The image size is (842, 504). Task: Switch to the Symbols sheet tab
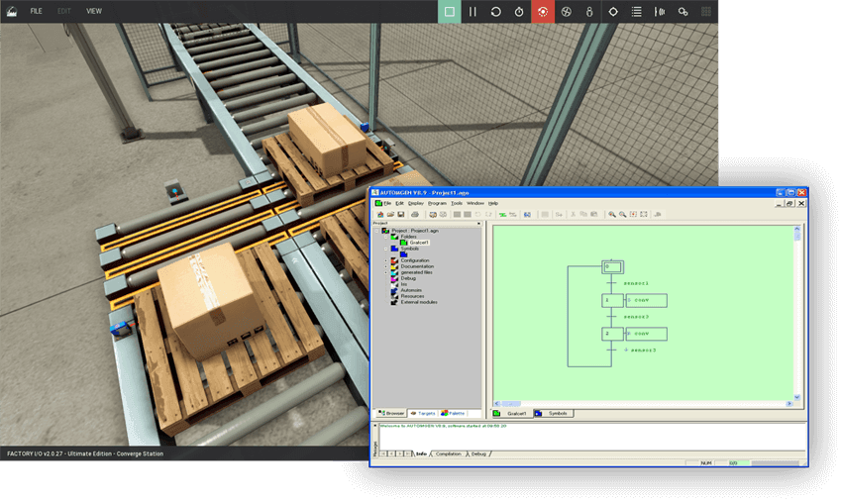tap(553, 413)
